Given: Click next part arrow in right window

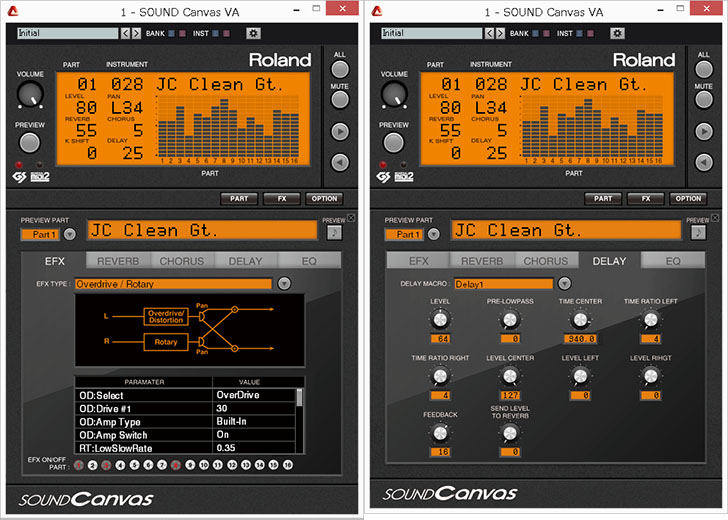Looking at the screenshot, I should tap(704, 131).
